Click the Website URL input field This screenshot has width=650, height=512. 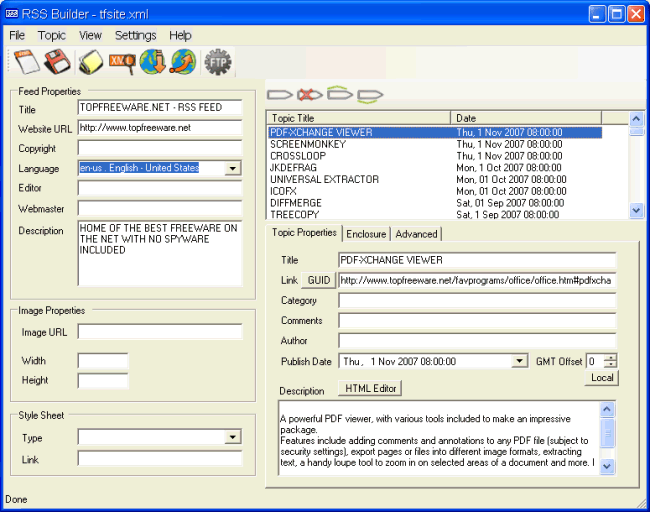pyautogui.click(x=160, y=128)
